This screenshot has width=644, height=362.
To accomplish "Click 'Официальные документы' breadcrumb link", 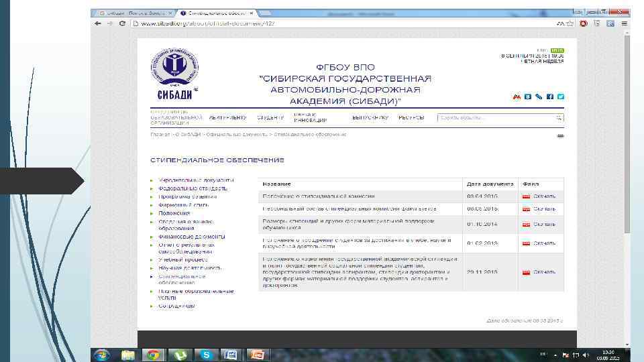I will pos(237,135).
